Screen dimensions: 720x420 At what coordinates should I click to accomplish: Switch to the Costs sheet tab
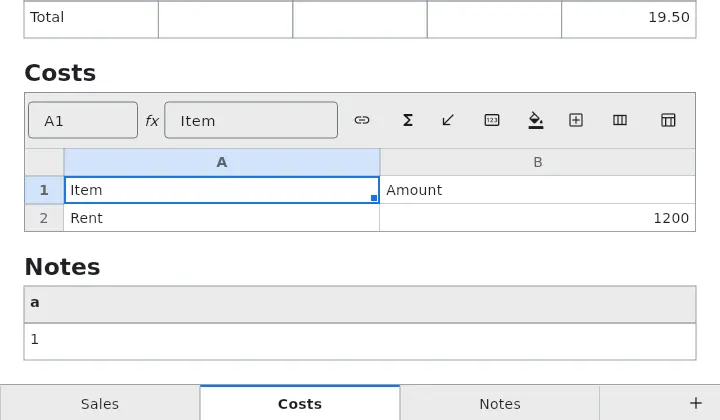[x=300, y=403]
